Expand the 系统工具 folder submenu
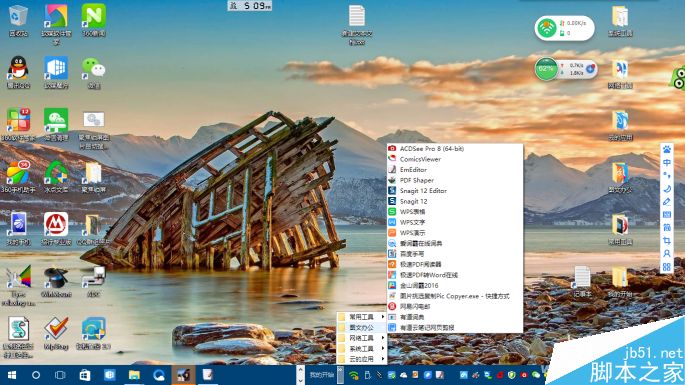 point(361,348)
